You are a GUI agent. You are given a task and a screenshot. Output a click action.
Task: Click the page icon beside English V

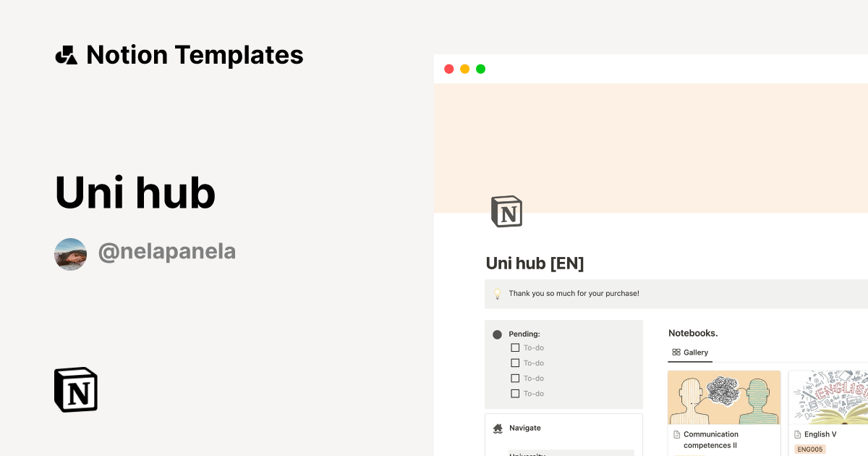(x=796, y=434)
